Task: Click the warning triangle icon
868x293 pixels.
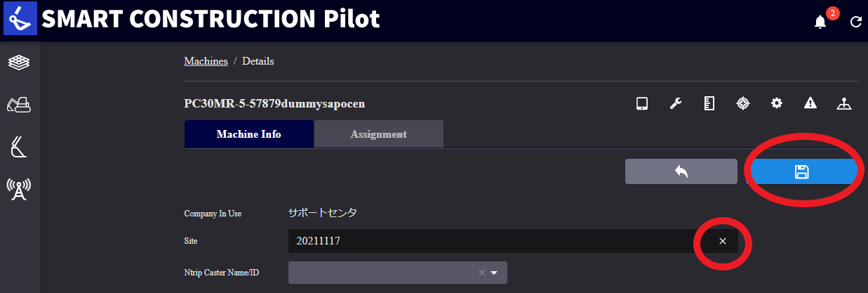Action: pyautogui.click(x=810, y=104)
